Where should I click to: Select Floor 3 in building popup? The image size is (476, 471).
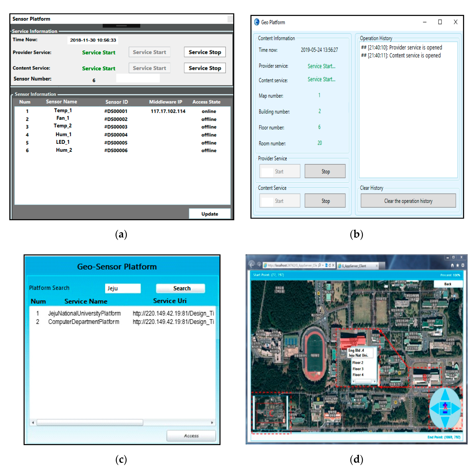click(358, 369)
